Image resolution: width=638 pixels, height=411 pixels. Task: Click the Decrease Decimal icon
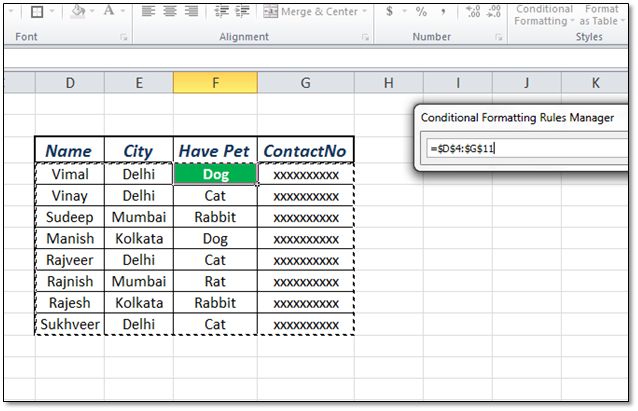point(494,11)
